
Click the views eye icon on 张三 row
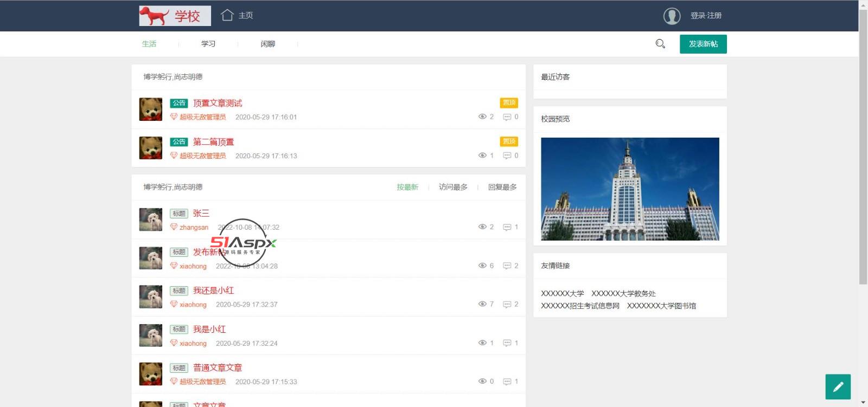(482, 227)
